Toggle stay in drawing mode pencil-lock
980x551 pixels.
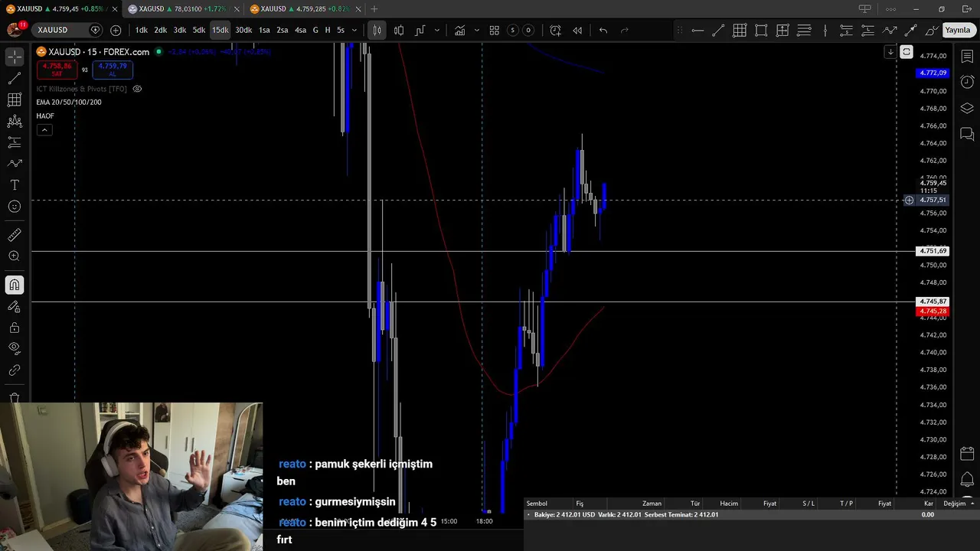point(15,306)
